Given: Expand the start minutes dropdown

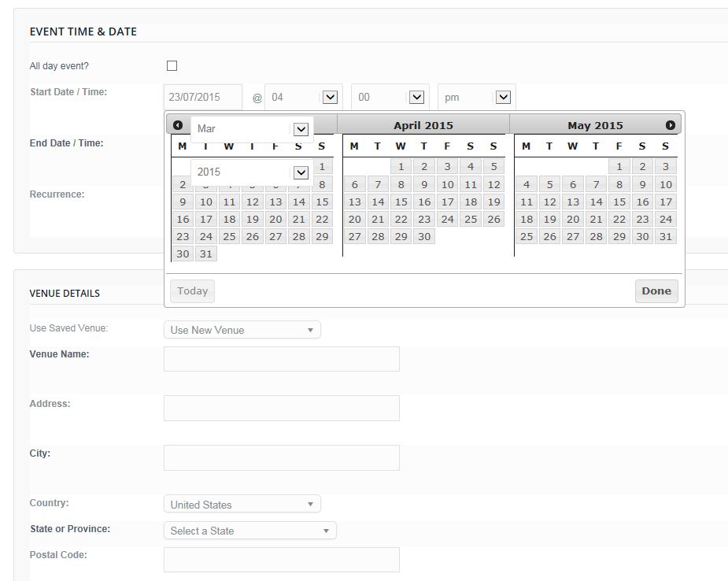Looking at the screenshot, I should tap(416, 97).
